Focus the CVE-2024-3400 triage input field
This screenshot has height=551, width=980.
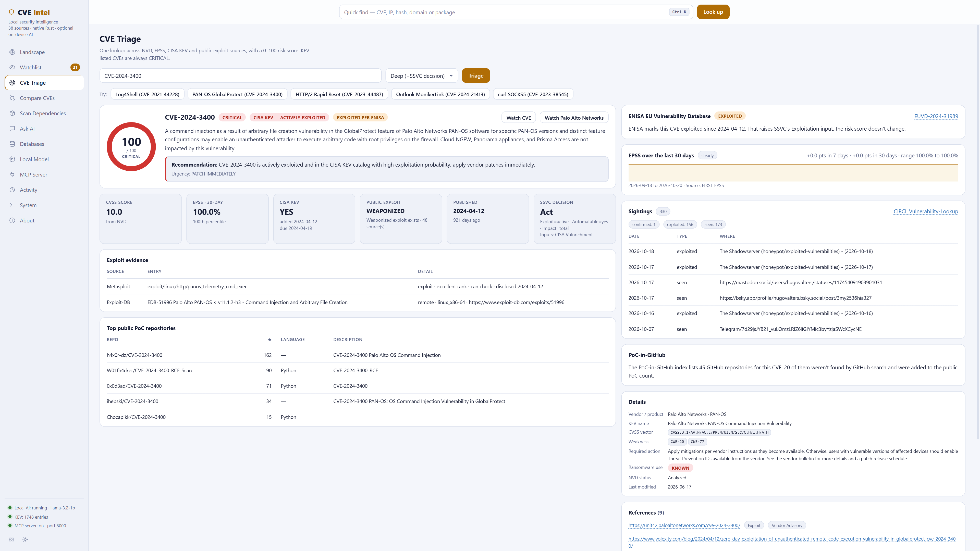[240, 76]
